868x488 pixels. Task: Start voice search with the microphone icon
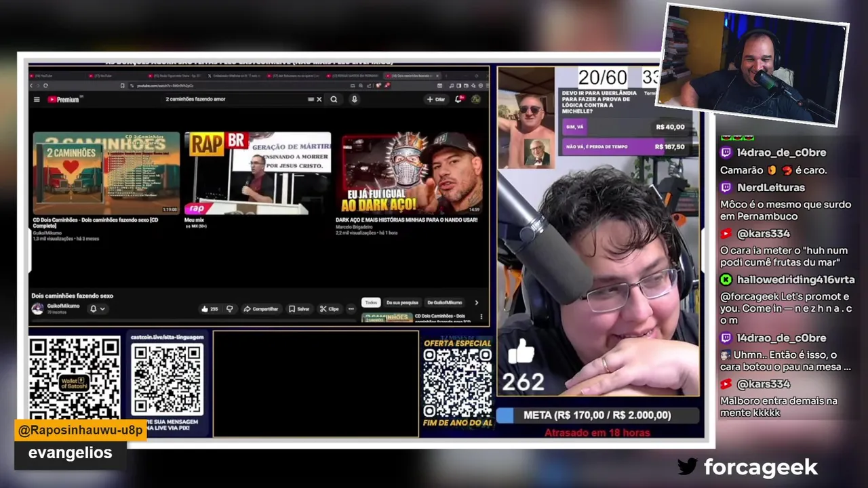tap(354, 100)
